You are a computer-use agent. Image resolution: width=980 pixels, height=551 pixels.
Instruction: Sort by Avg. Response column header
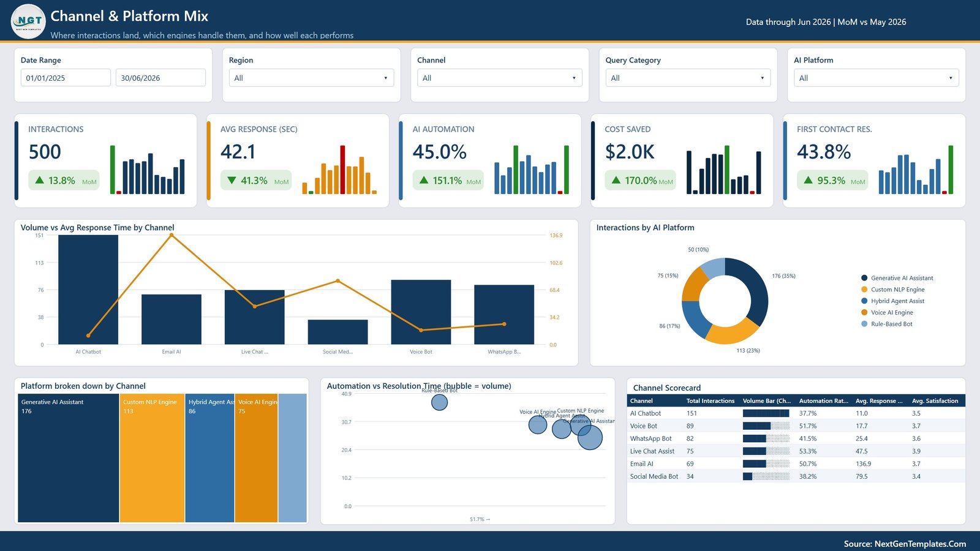pyautogui.click(x=879, y=401)
